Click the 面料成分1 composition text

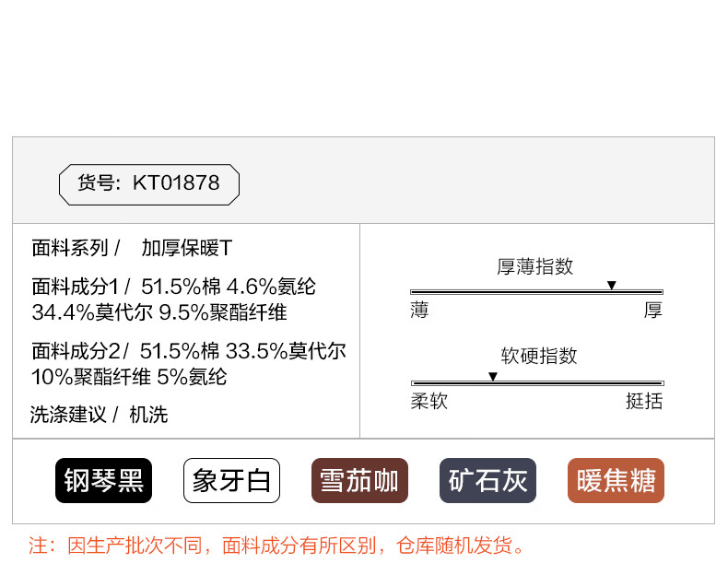(x=173, y=299)
